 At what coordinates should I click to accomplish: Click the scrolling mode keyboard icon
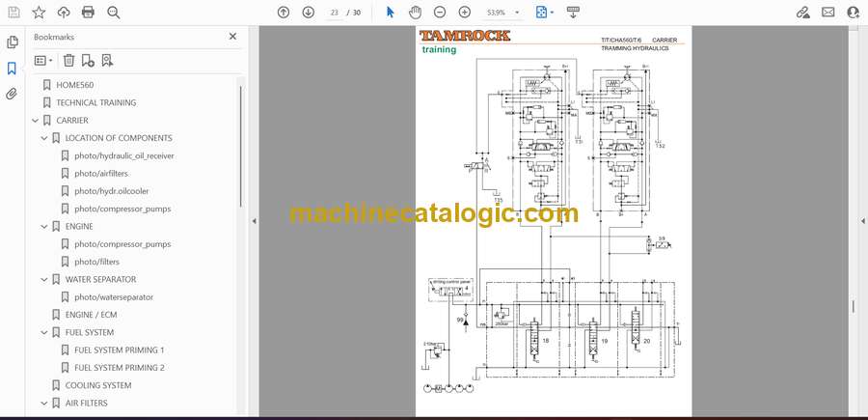pos(573,13)
